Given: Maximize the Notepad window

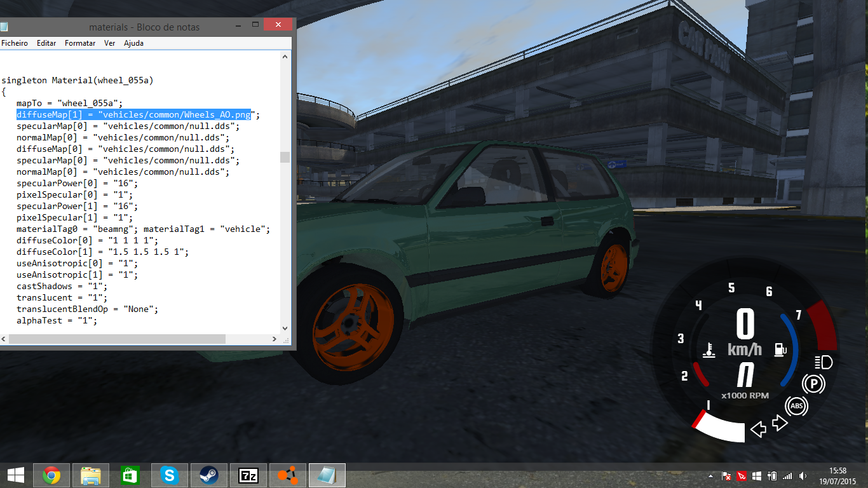Looking at the screenshot, I should (x=255, y=25).
